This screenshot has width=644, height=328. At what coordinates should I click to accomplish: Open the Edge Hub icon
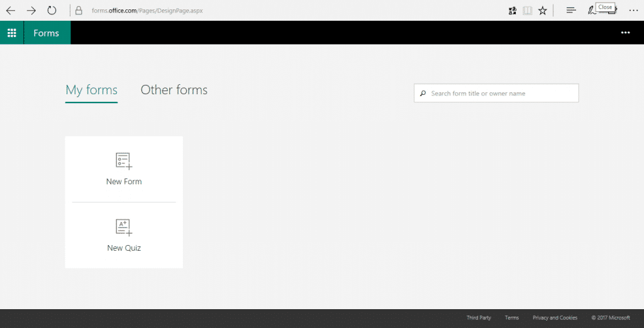[571, 11]
